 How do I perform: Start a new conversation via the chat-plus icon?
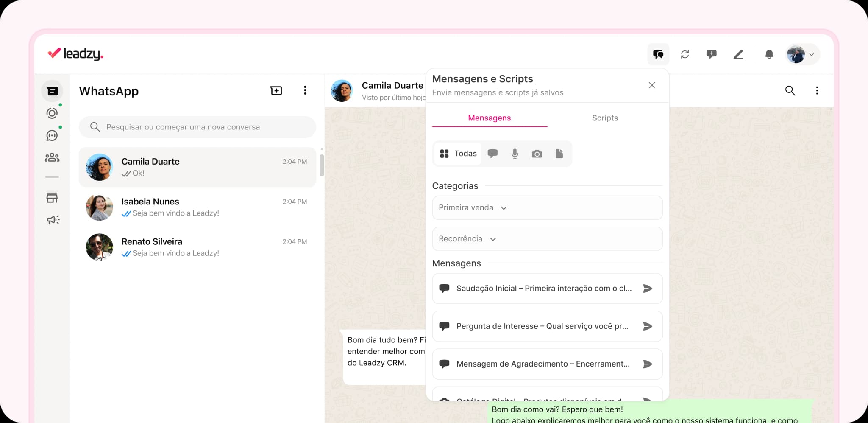tap(711, 54)
